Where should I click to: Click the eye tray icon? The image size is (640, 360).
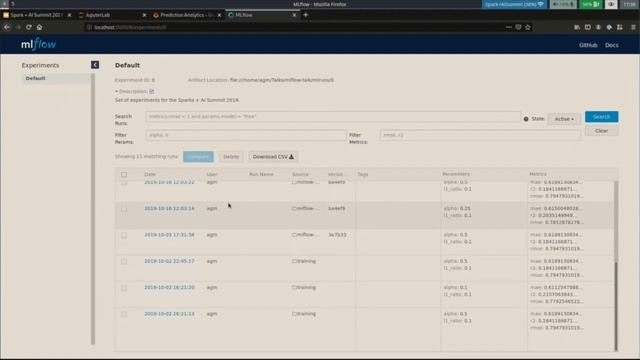click(x=611, y=4)
